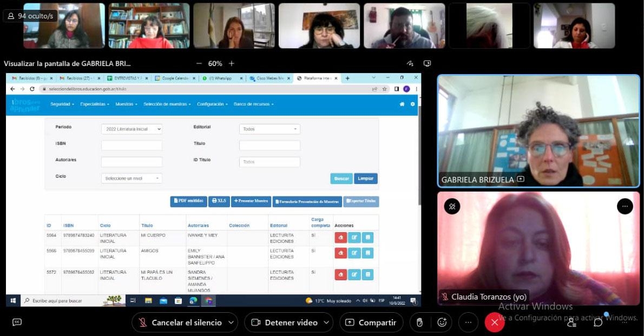644x336 pixels.
Task: Expand video options arrow next to Detener video
Action: 327,322
